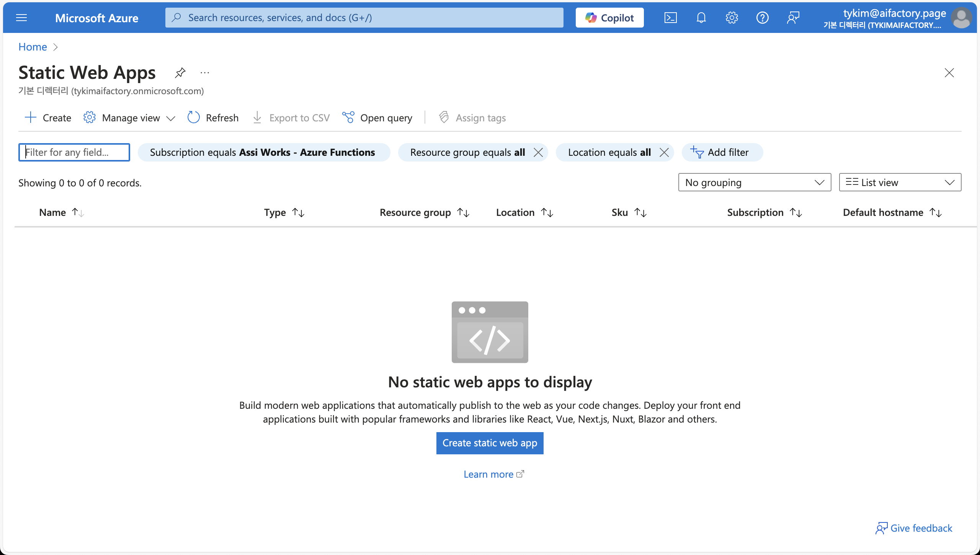Open the ellipsis more options menu
Image resolution: width=980 pixels, height=555 pixels.
click(205, 73)
